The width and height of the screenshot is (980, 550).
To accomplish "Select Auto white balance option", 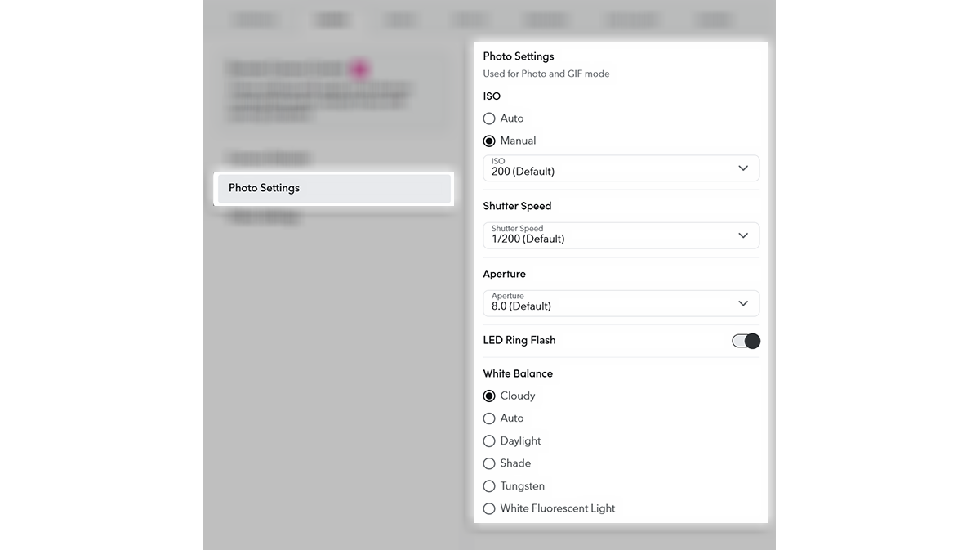I will 489,418.
